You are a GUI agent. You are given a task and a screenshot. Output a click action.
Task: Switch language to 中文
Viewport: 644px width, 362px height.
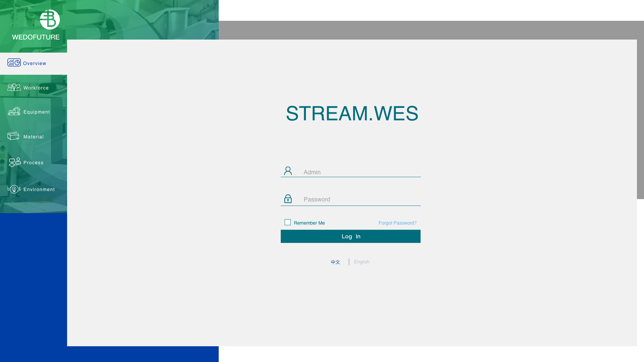point(335,262)
